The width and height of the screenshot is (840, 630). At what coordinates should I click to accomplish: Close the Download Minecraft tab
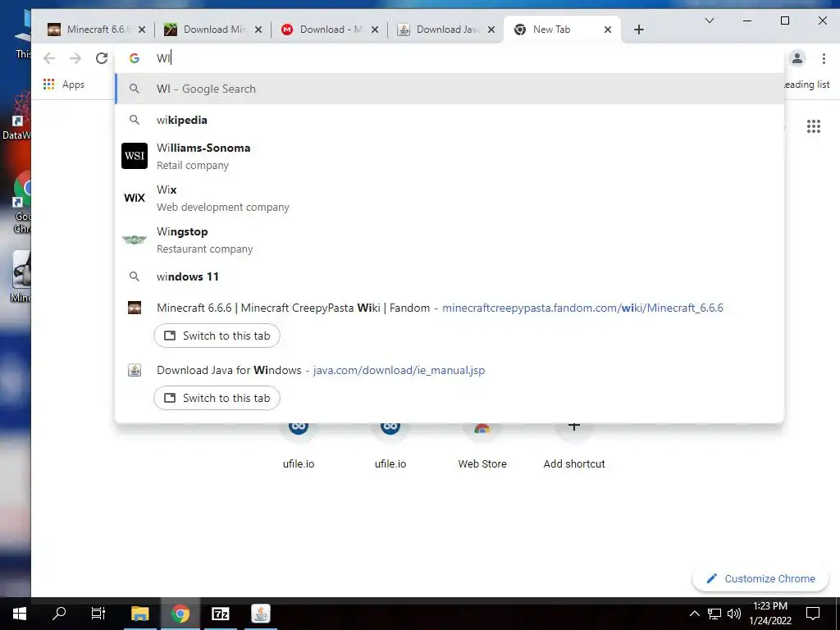point(258,30)
